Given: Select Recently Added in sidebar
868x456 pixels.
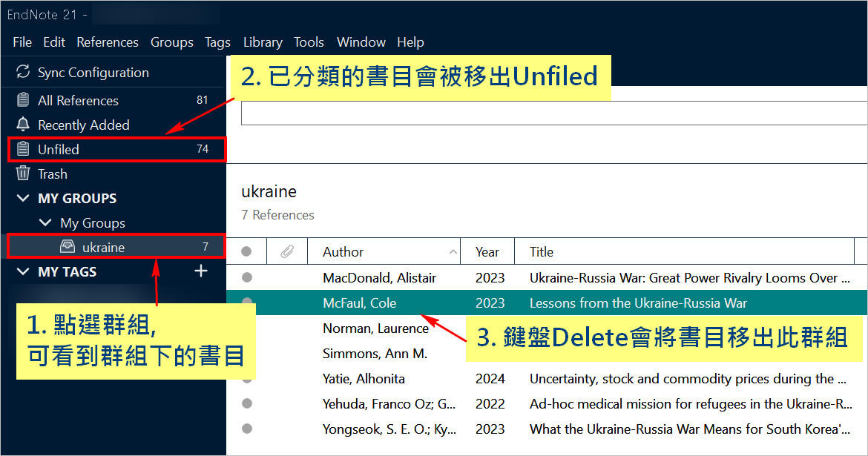Looking at the screenshot, I should 114,125.
